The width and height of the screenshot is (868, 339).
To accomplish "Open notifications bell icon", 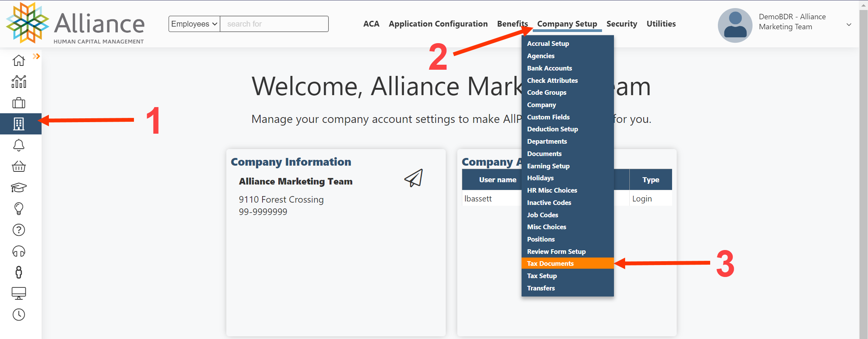I will (x=18, y=145).
